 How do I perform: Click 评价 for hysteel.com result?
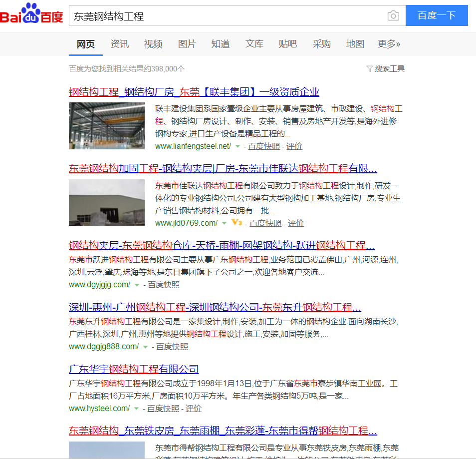point(194,409)
